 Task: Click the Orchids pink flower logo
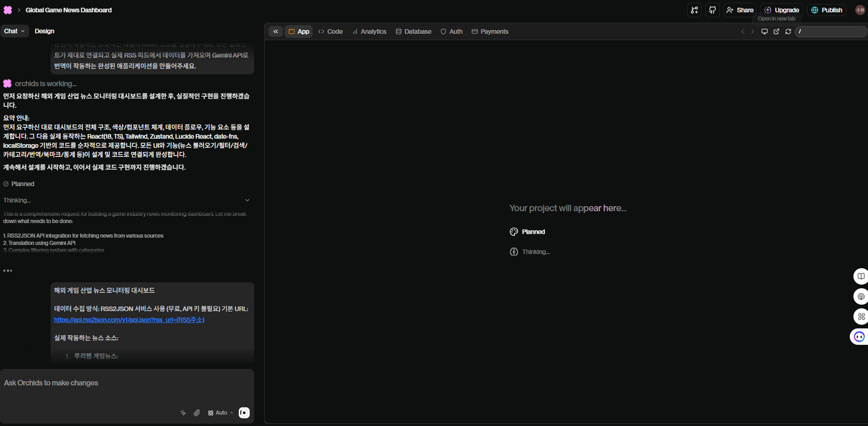[8, 10]
